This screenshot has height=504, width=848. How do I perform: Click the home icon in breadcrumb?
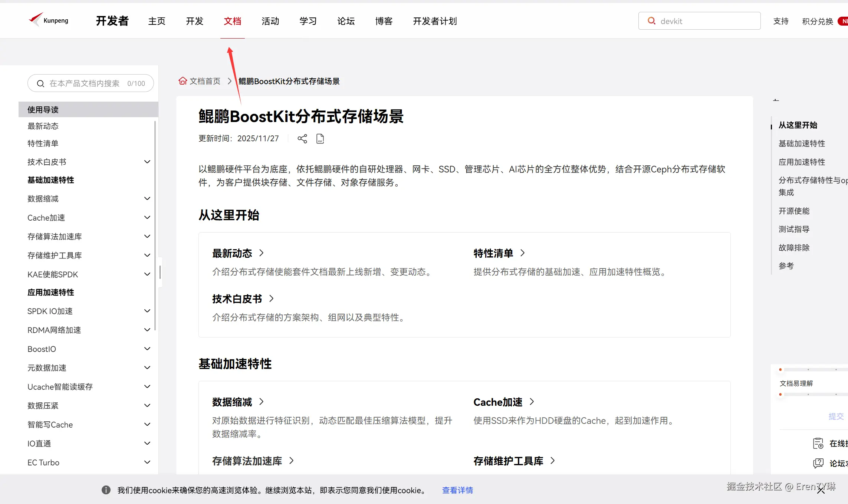[x=183, y=81]
